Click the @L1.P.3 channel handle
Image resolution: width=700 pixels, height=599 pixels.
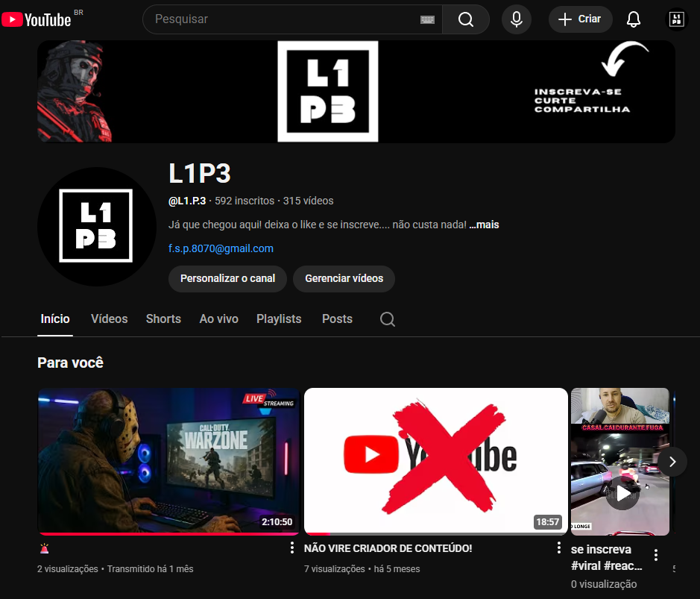tap(187, 201)
